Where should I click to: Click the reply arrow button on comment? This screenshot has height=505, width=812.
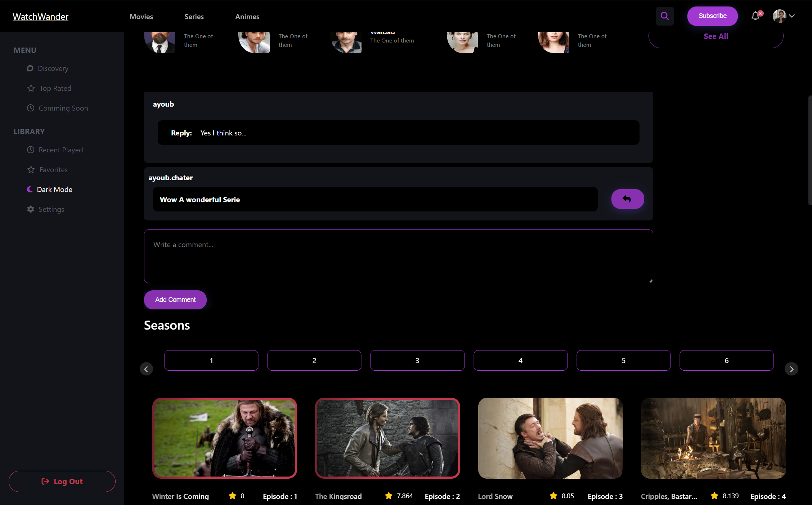click(x=627, y=199)
